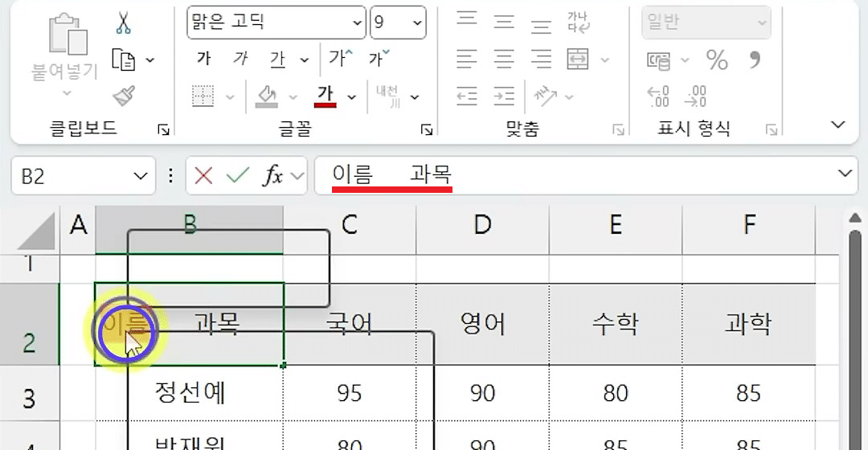The height and width of the screenshot is (450, 868).
Task: Confirm the entry with the green check
Action: 238,176
